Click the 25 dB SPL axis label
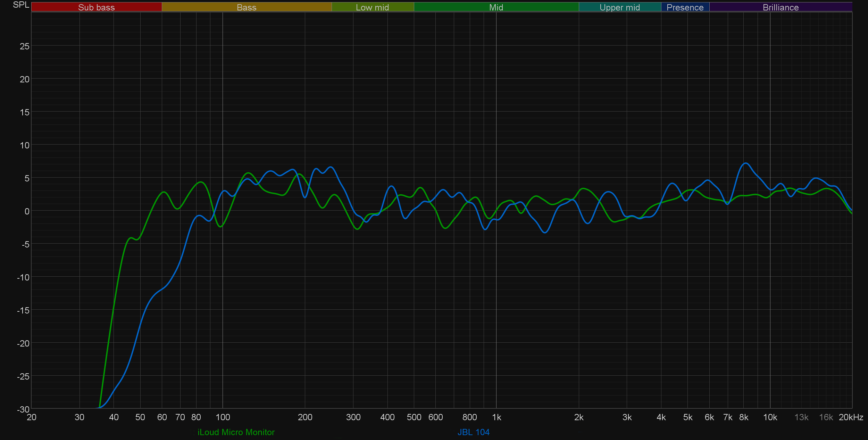Viewport: 868px width, 440px height. (x=24, y=46)
